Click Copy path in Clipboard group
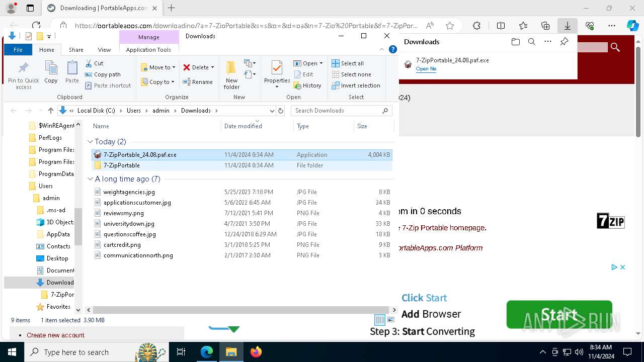The width and height of the screenshot is (644, 362). [x=103, y=74]
